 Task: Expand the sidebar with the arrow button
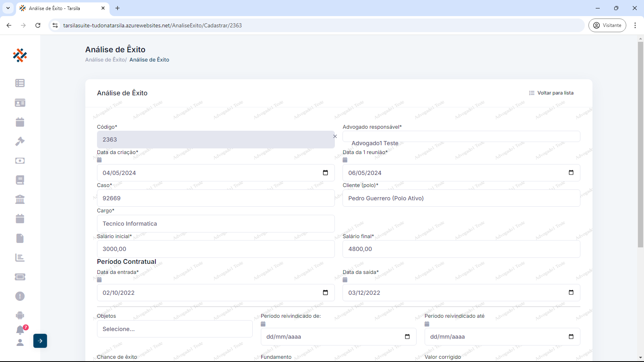(x=40, y=341)
